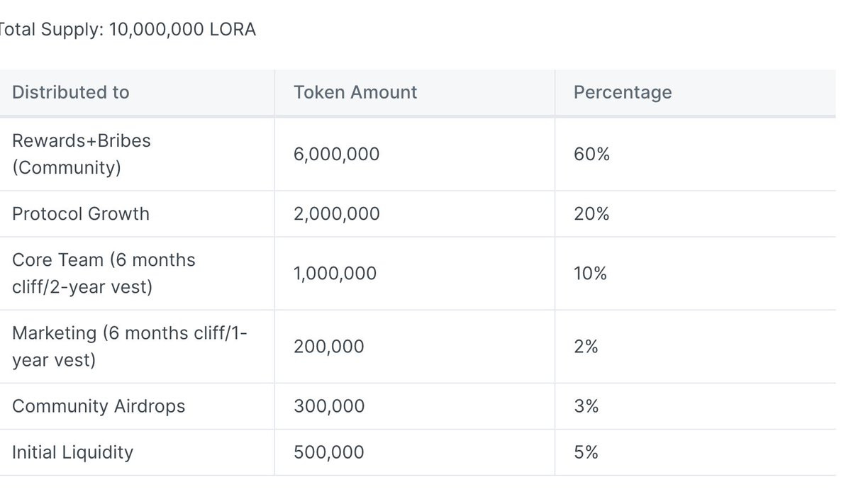Click the Community Airdrops row label
Viewport: 851px width, 504px height.
(x=99, y=406)
